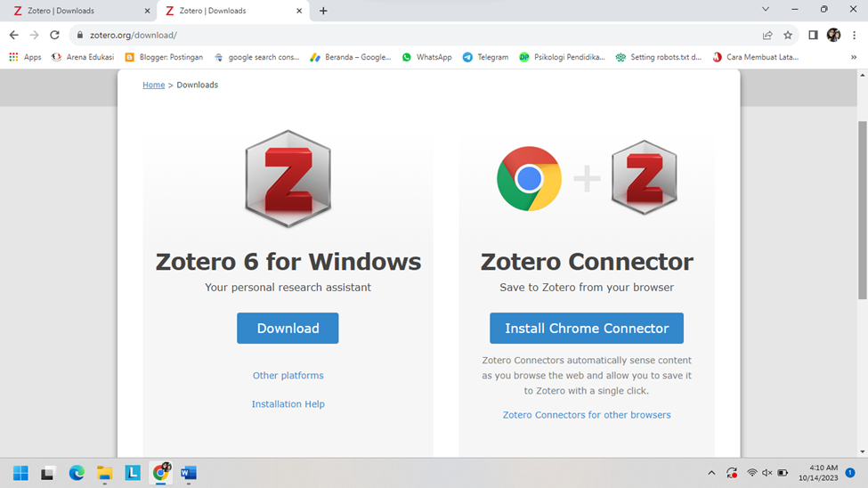The width and height of the screenshot is (868, 488).
Task: Open the Cara Membuat Lata bookmark
Action: tap(756, 57)
